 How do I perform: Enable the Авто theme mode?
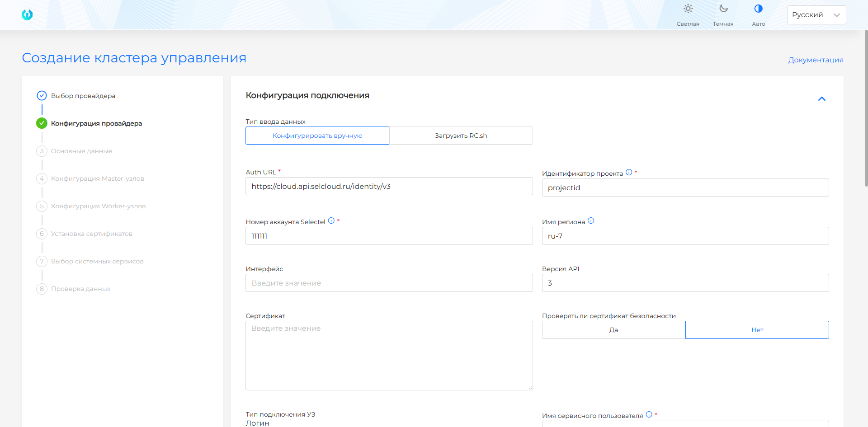click(758, 14)
